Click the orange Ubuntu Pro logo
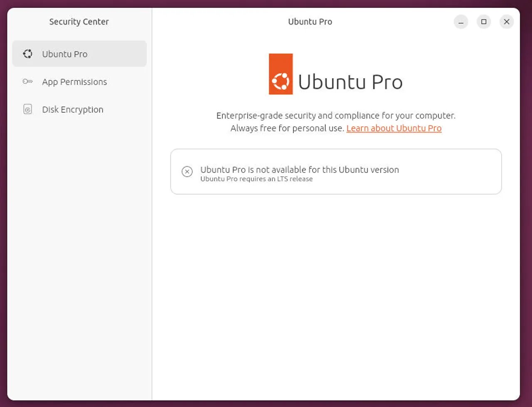The width and height of the screenshot is (532, 407). [281, 74]
